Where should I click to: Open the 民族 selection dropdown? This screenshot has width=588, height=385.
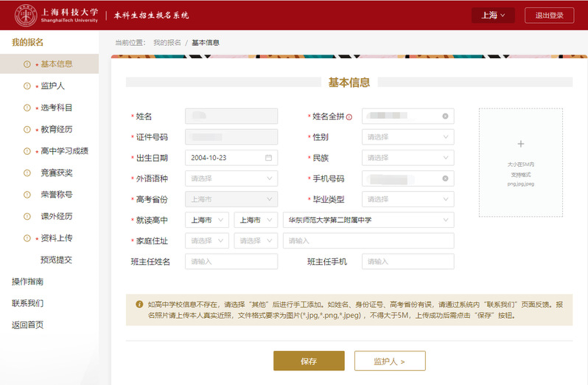click(408, 157)
